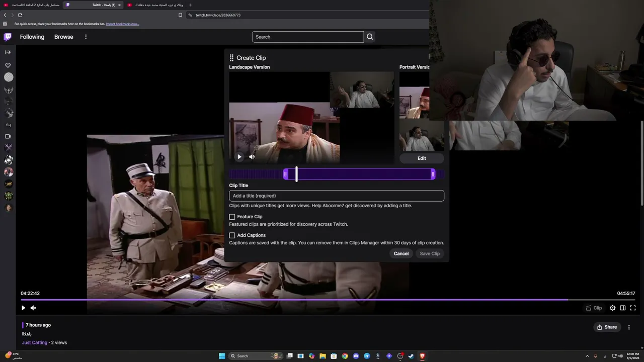The image size is (644, 362).
Task: Go back in the browser
Action: pyautogui.click(x=5, y=15)
